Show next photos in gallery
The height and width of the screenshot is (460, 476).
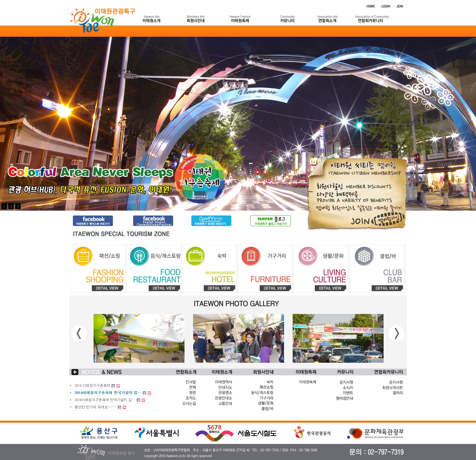pyautogui.click(x=396, y=333)
